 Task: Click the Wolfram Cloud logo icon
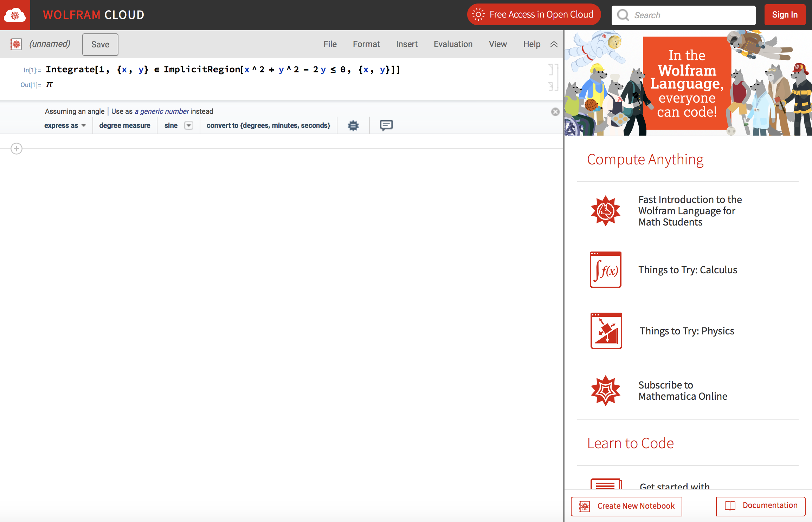coord(14,15)
